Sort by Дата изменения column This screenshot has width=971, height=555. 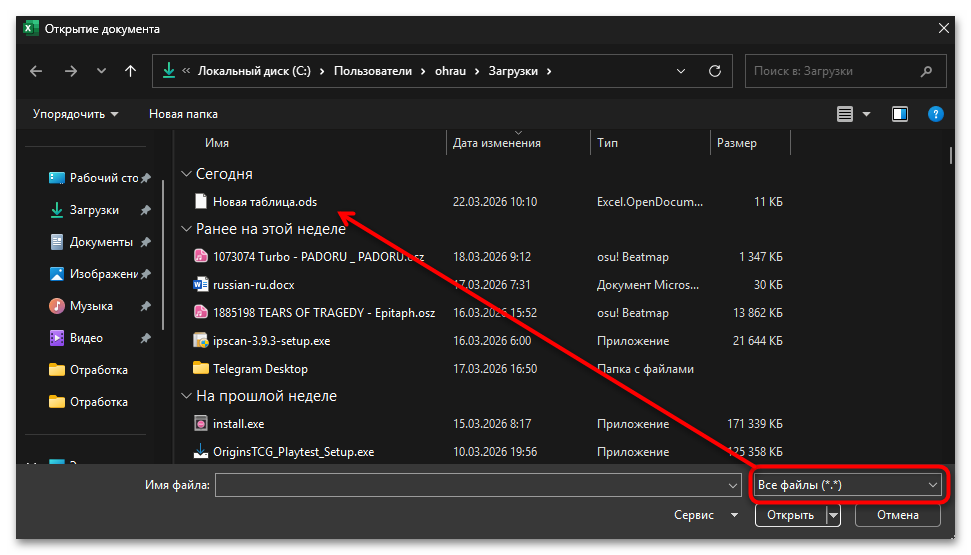(497, 143)
